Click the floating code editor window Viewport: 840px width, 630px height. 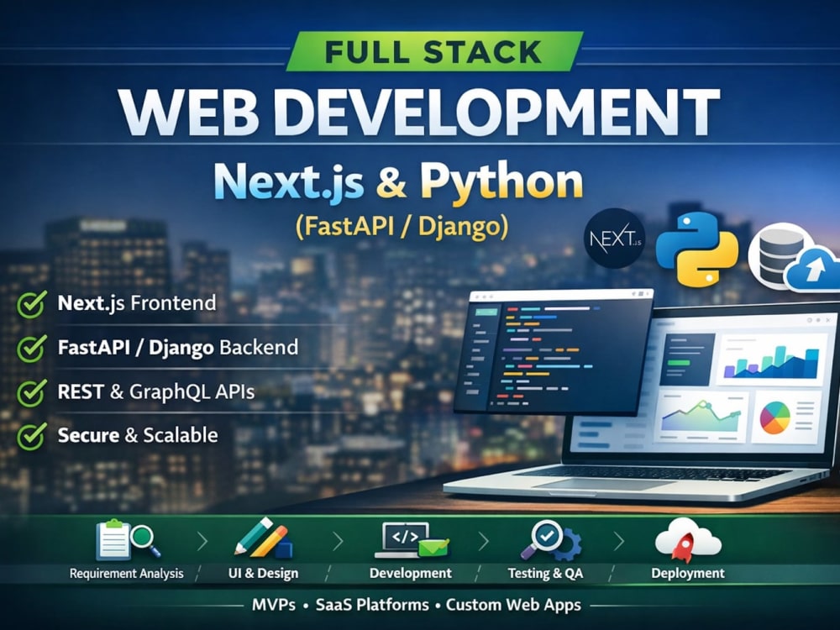coord(554,352)
